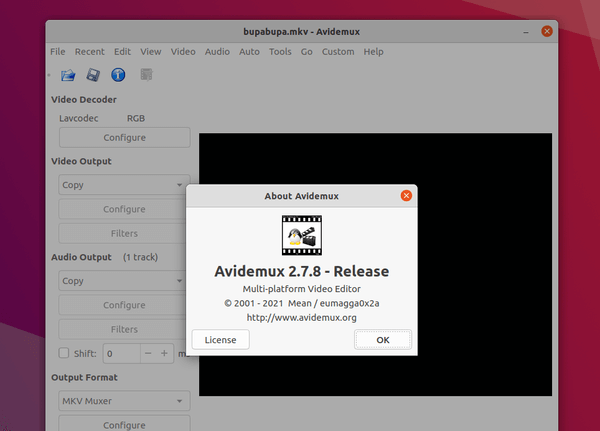Click Filters under Video Output
The width and height of the screenshot is (600, 431).
[x=122, y=233]
